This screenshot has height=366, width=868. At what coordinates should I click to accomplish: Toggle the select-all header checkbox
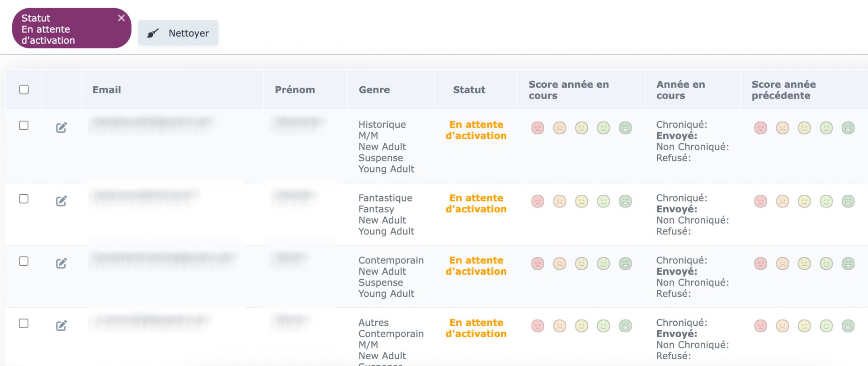tap(24, 89)
